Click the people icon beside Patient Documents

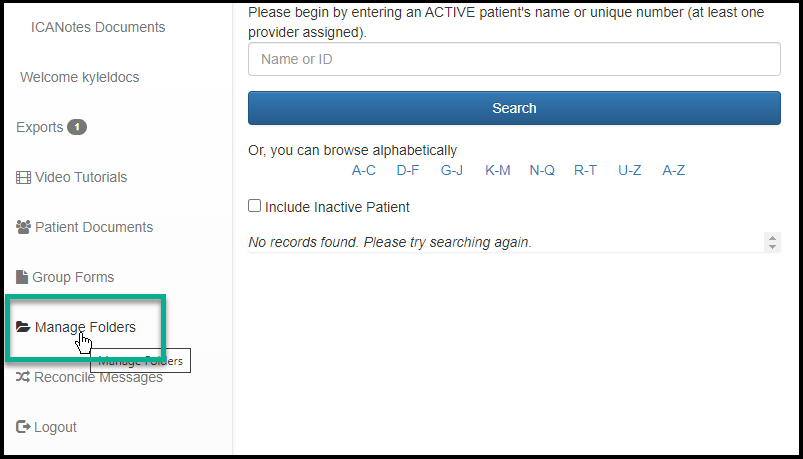pyautogui.click(x=24, y=228)
